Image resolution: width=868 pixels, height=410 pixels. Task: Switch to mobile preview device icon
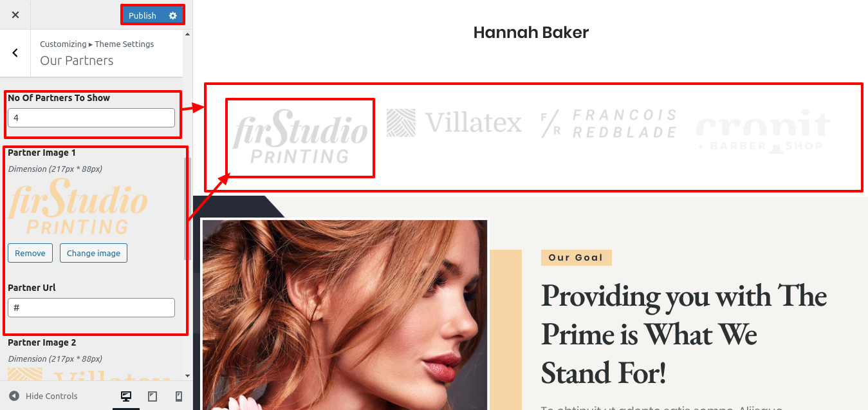coord(179,396)
